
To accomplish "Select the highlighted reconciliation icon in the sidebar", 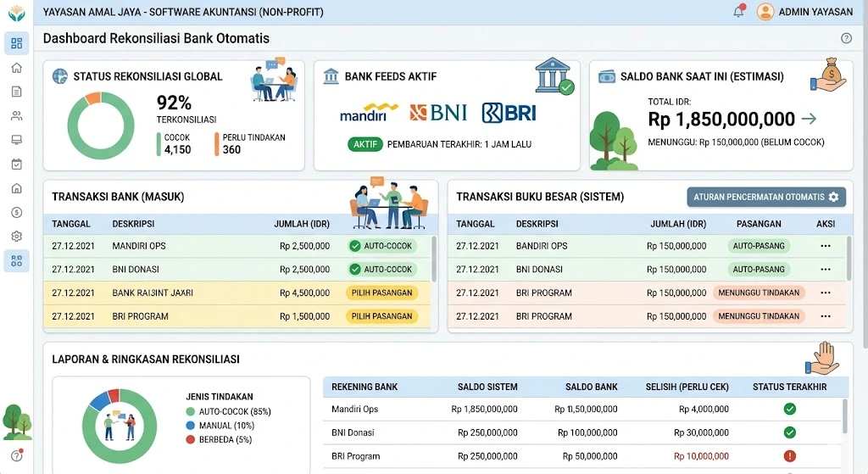I will pos(17,261).
